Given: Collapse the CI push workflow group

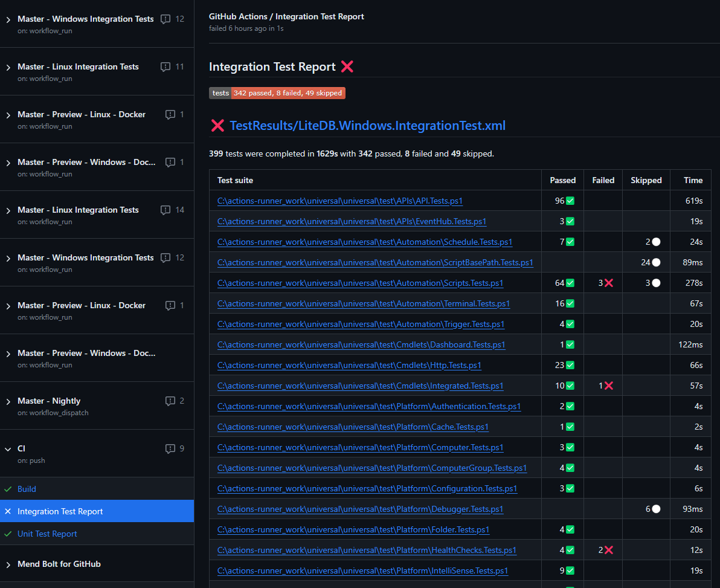Looking at the screenshot, I should (x=8, y=449).
